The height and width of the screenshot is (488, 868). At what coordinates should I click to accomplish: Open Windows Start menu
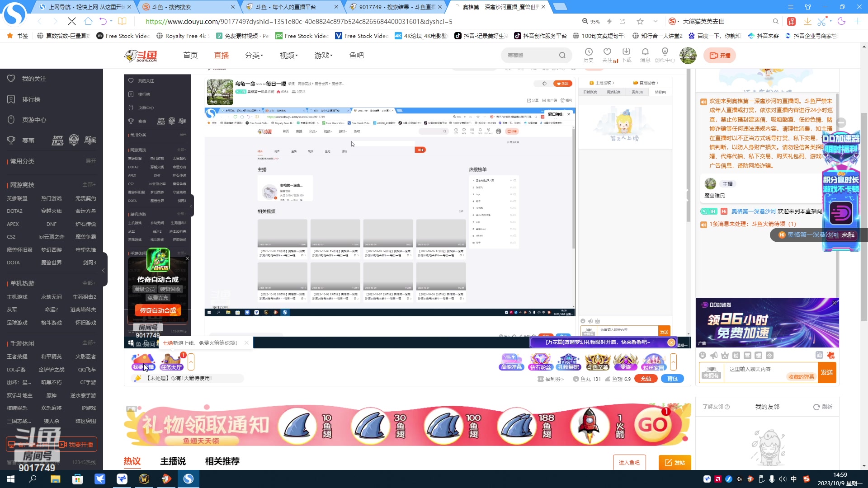pos(11,479)
